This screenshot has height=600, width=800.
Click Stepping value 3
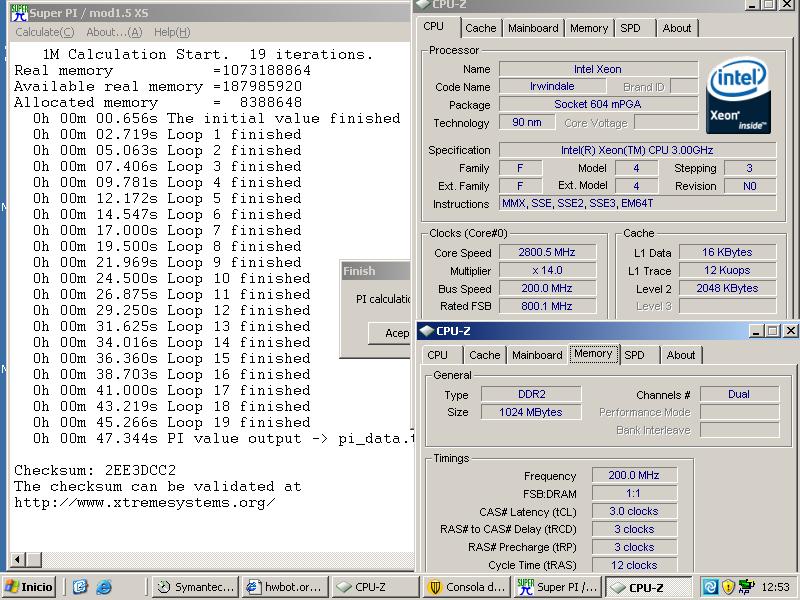pyautogui.click(x=750, y=168)
